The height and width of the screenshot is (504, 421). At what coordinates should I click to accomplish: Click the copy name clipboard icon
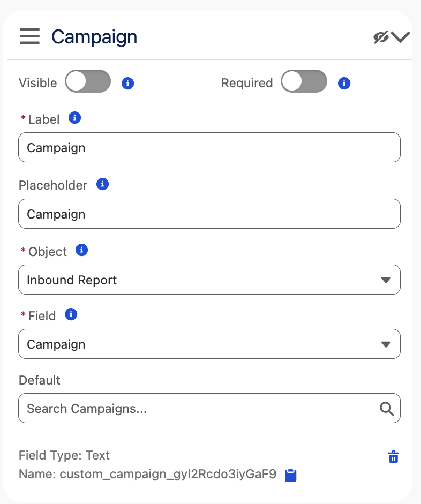tap(291, 475)
